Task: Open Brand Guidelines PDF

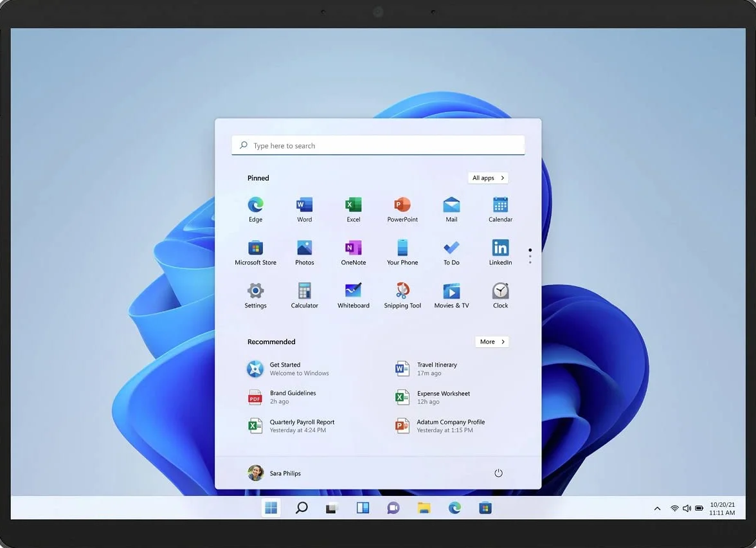Action: (282, 397)
